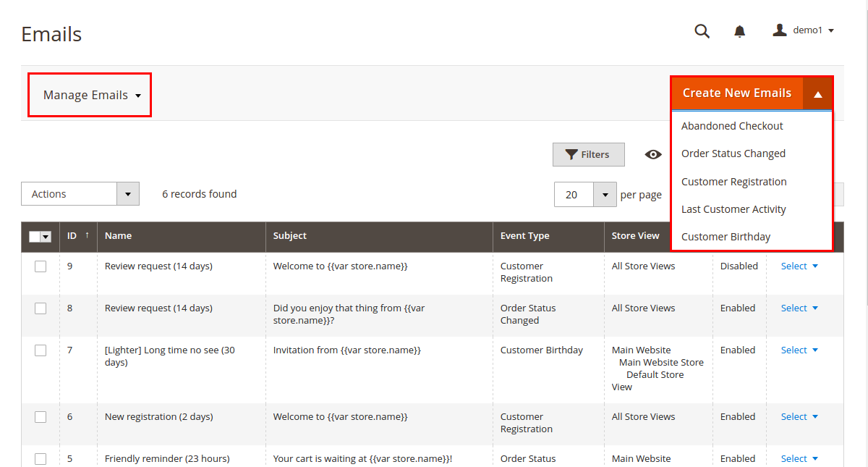This screenshot has width=868, height=467.
Task: Open the Filters button
Action: coord(588,154)
